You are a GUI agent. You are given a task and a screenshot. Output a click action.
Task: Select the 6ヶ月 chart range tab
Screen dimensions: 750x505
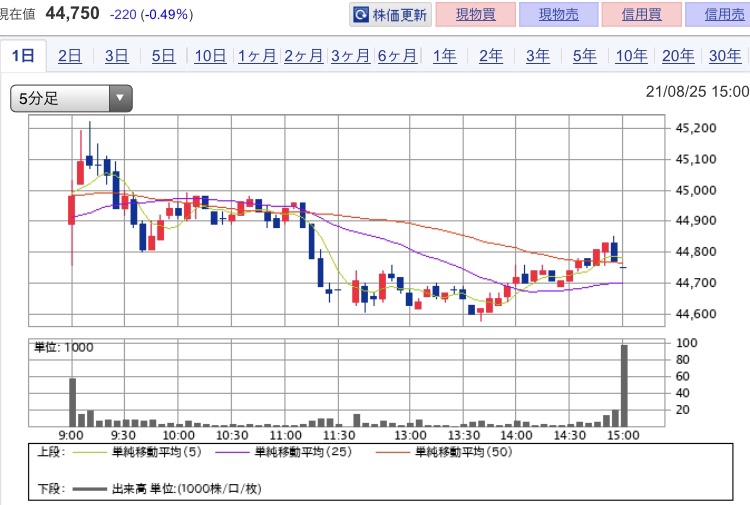tap(397, 56)
